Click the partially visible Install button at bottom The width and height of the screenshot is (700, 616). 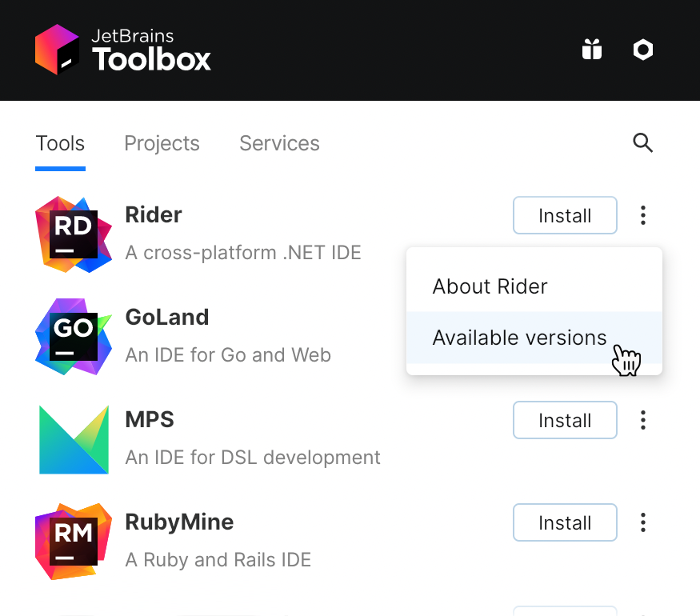pos(565,610)
